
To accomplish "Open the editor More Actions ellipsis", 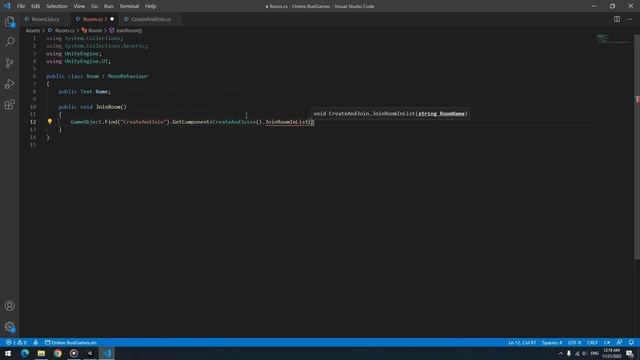I will click(629, 19).
